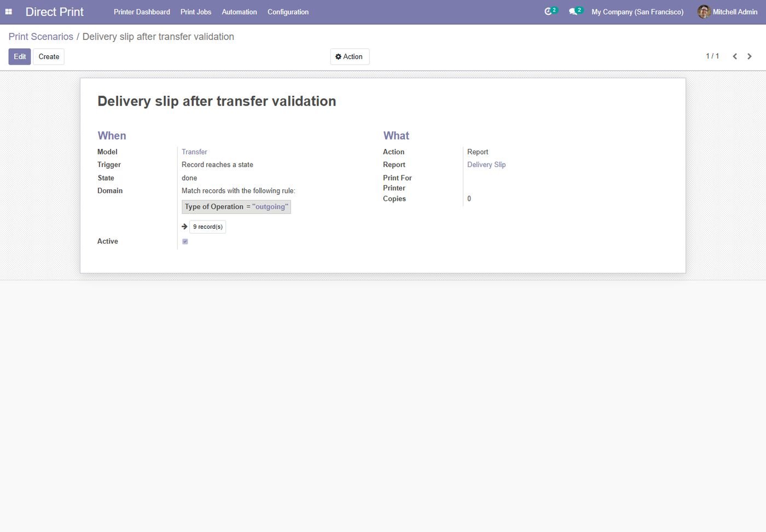
Task: Go back to Print Scenarios breadcrumb
Action: [40, 37]
